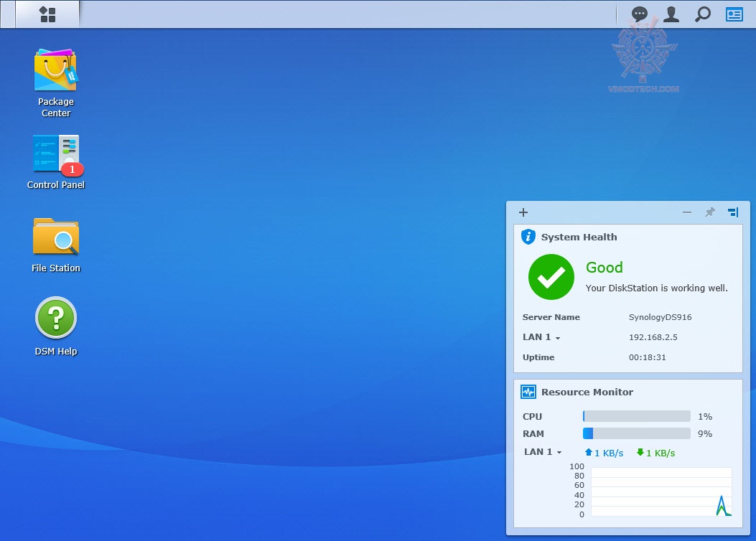Image resolution: width=756 pixels, height=541 pixels.
Task: Click the upload speed 1 KB/s text
Action: [x=609, y=453]
